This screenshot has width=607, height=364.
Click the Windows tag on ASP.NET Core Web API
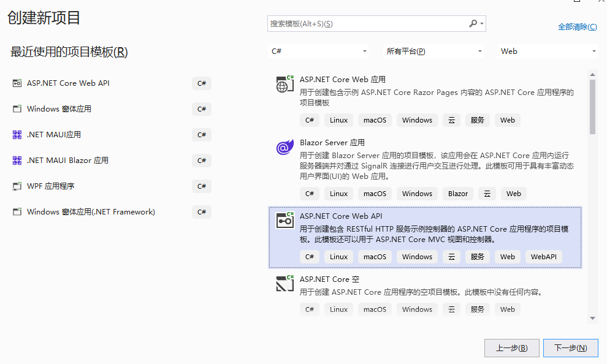[x=417, y=257]
